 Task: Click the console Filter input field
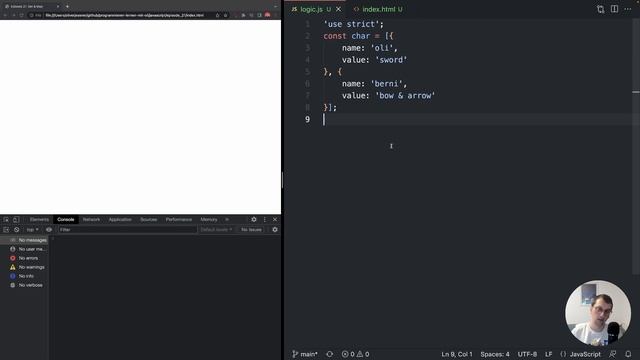pos(127,230)
